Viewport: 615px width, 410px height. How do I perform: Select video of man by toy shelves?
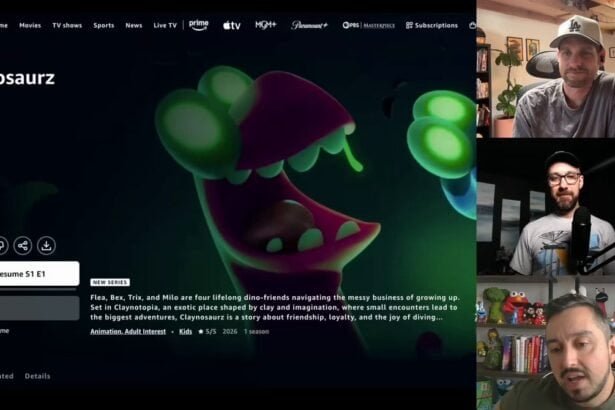click(546, 343)
